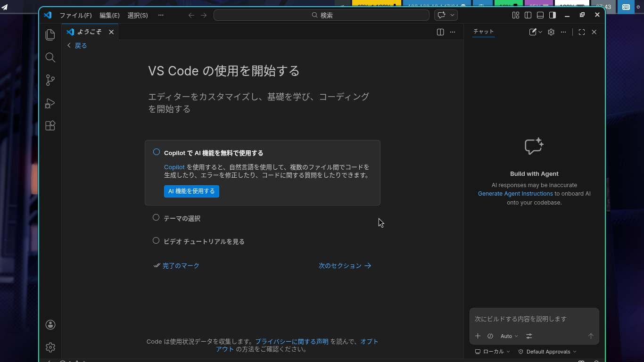Image resolution: width=644 pixels, height=362 pixels.
Task: Open the Source Control view
Action: (x=50, y=80)
